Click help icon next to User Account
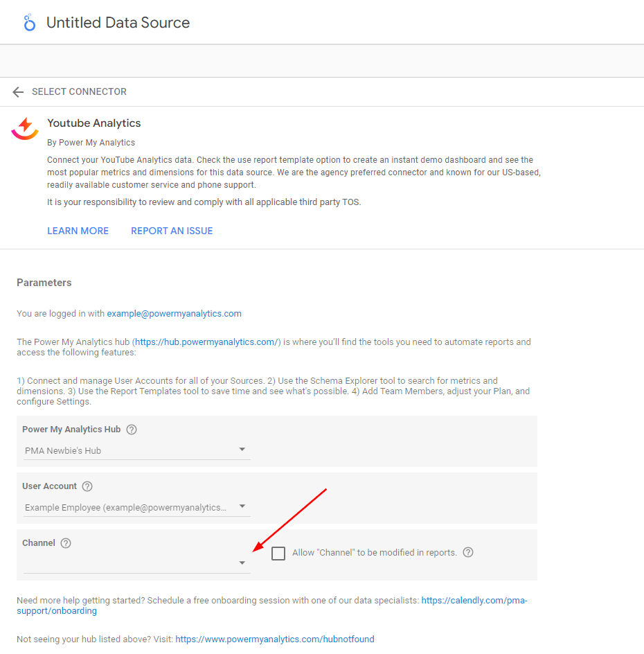This screenshot has width=644, height=654. 87,486
